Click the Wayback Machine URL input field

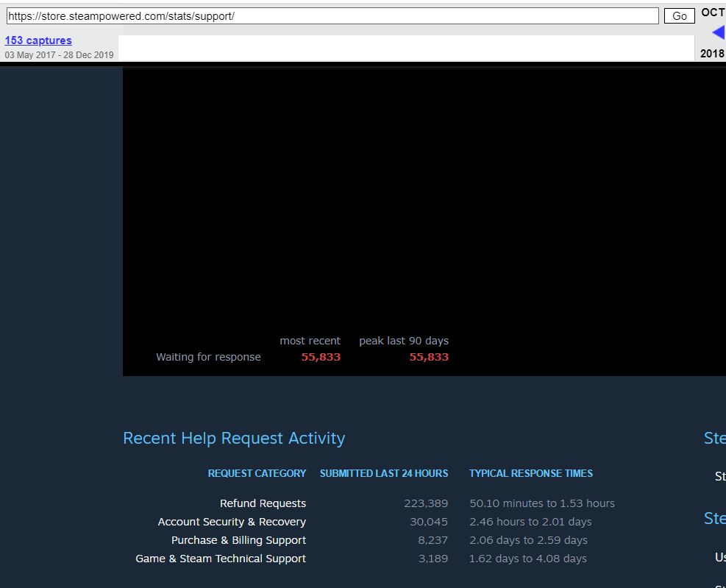click(x=332, y=16)
